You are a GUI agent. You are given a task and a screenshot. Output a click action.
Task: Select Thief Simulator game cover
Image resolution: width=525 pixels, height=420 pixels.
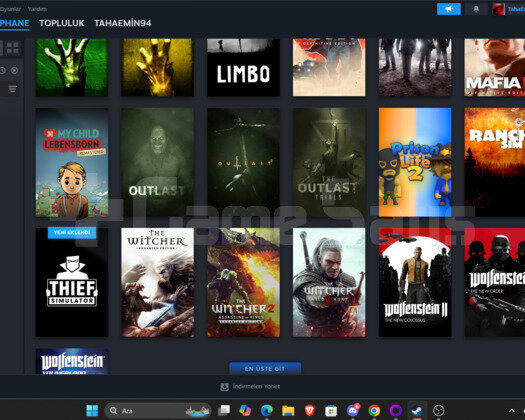pyautogui.click(x=72, y=282)
